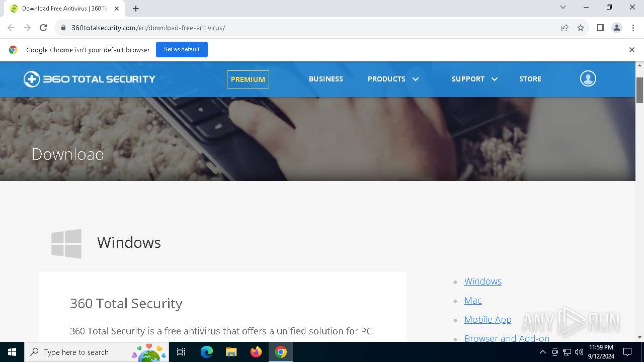Open a new tab with plus button
644x362 pixels.
pos(136,9)
